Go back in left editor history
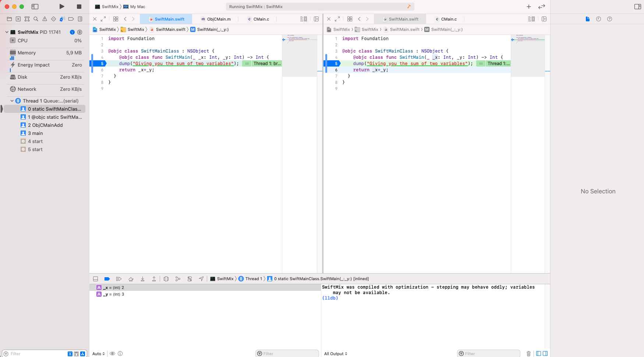Viewport: 644px width, 357px height. coord(125,19)
